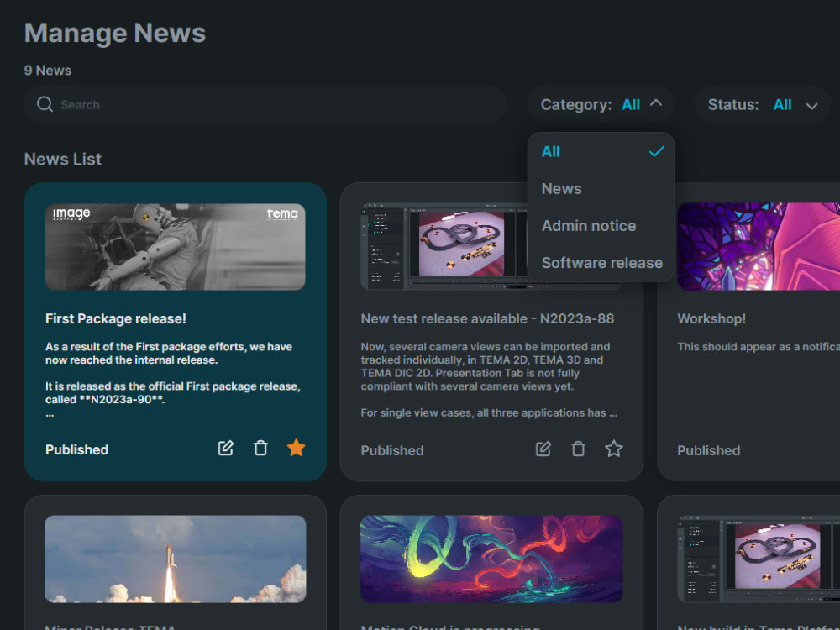The width and height of the screenshot is (840, 630).
Task: Delete the New test release N2023a-88 card
Action: coord(578,449)
